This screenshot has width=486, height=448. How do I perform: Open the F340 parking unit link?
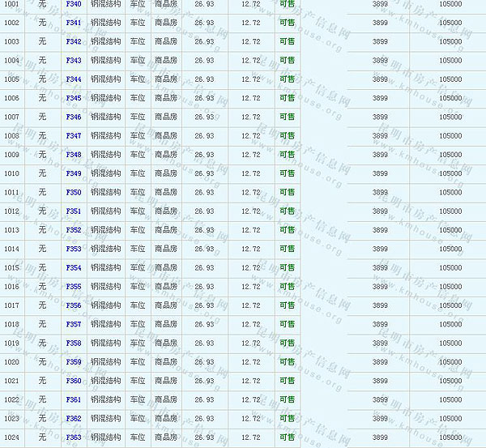tap(73, 4)
